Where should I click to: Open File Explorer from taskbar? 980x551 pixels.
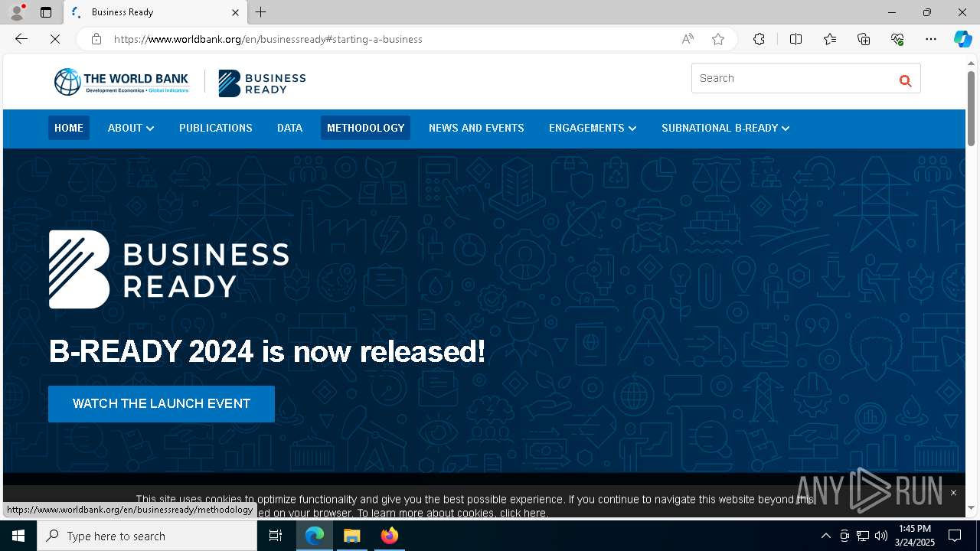coord(352,536)
